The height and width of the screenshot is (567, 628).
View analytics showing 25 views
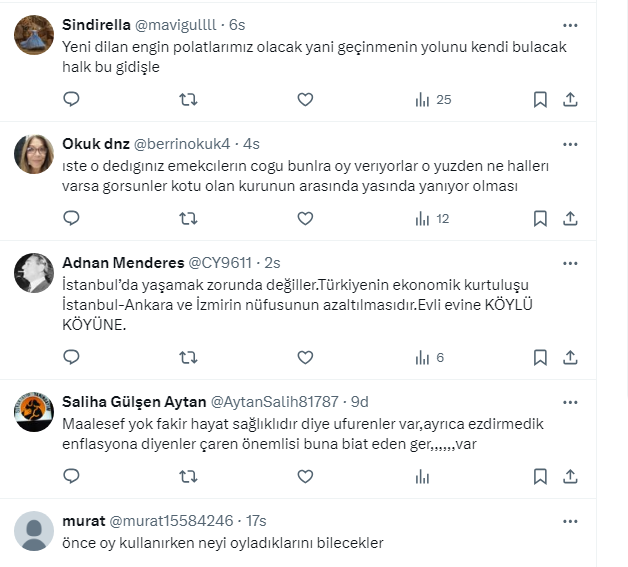pyautogui.click(x=433, y=100)
